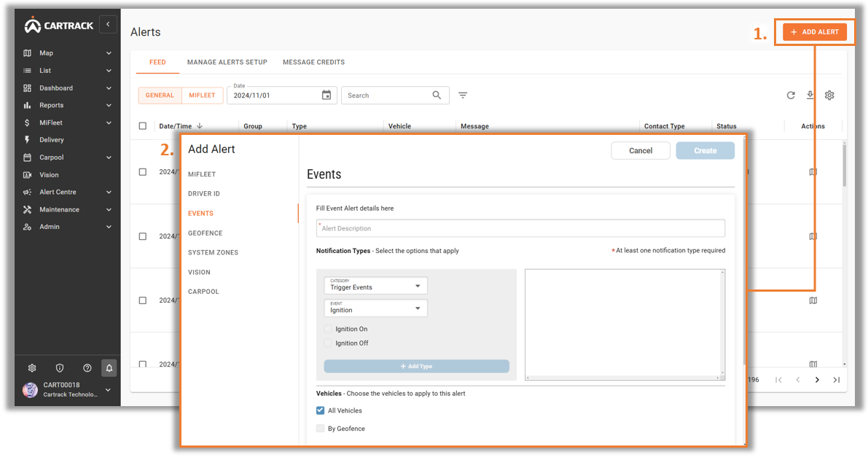Image resolution: width=868 pixels, height=463 pixels.
Task: Click the Dashboard grid icon
Action: tap(27, 88)
